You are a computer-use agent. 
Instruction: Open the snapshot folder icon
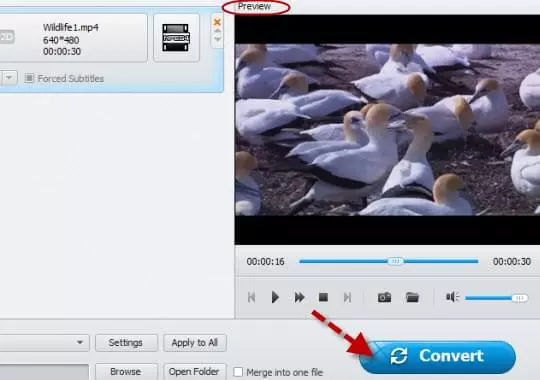click(412, 297)
